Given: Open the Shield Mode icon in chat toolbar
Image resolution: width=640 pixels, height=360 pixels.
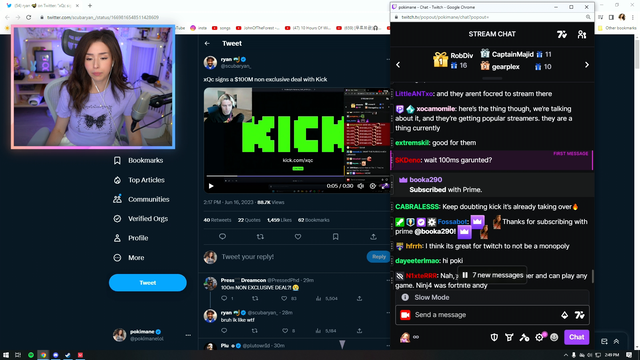Looking at the screenshot, I should [x=494, y=337].
